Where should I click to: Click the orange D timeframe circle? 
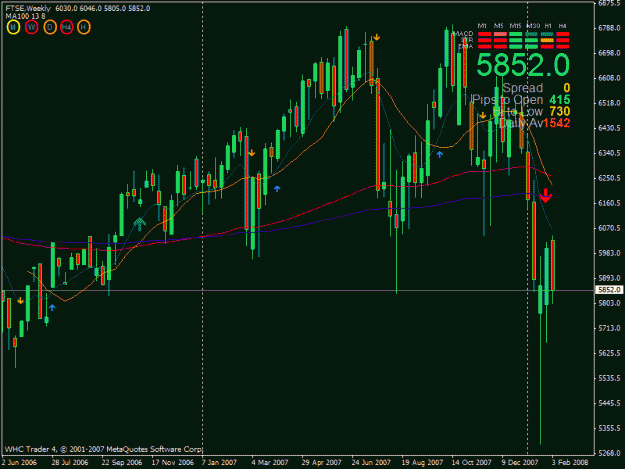[x=50, y=27]
